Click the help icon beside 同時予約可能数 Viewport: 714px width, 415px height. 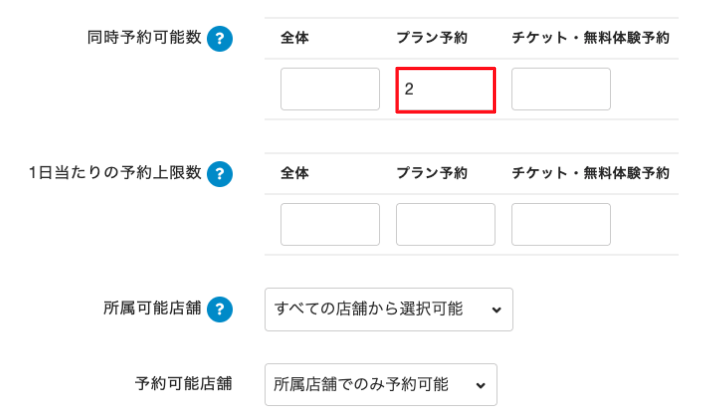220,39
